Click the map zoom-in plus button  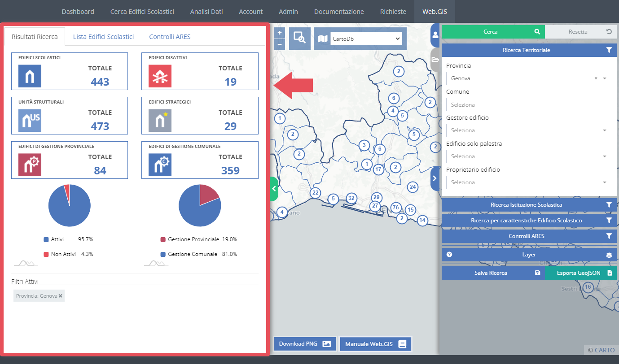(x=280, y=33)
